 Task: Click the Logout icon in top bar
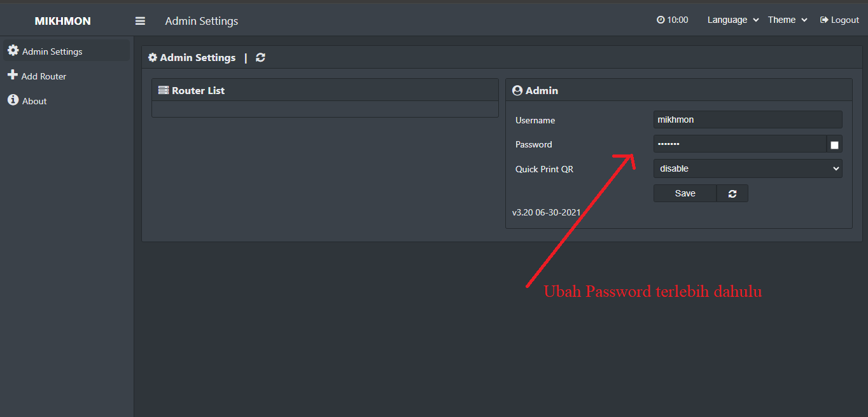tap(824, 20)
